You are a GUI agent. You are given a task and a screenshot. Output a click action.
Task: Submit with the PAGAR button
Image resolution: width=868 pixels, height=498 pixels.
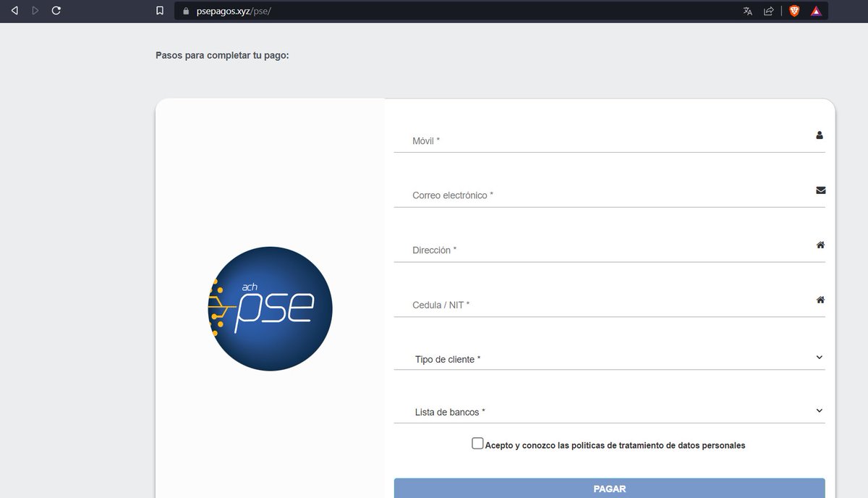tap(609, 489)
